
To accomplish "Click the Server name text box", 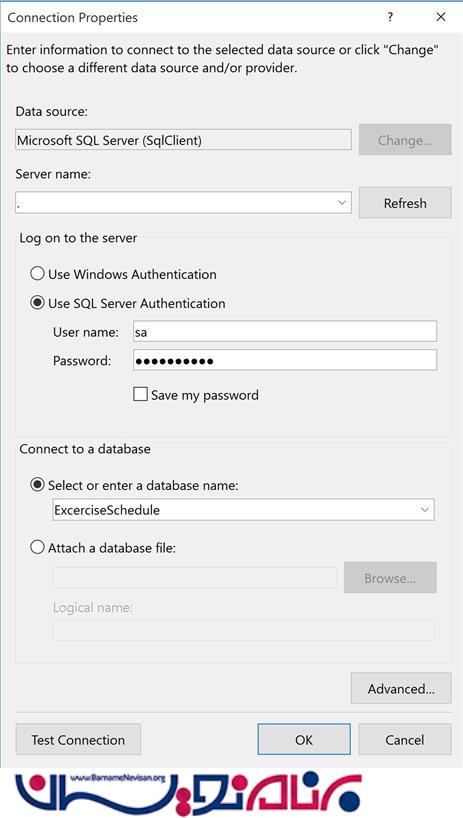I will click(175, 202).
